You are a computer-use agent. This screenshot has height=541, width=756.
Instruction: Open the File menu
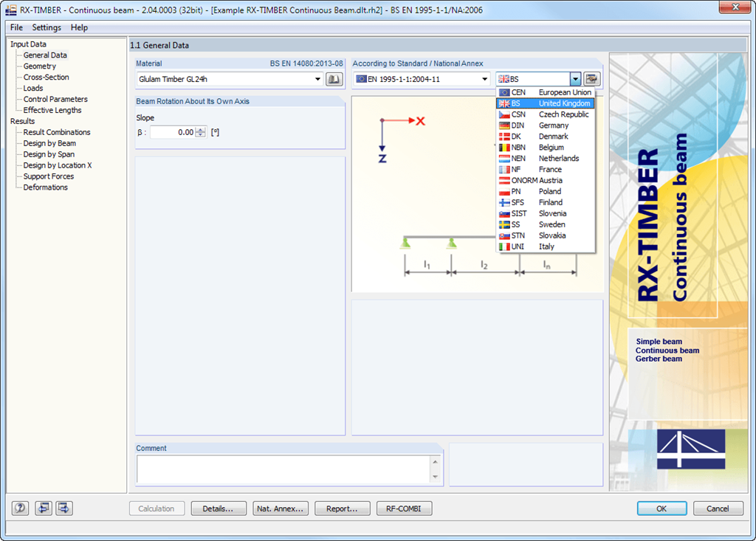[16, 27]
